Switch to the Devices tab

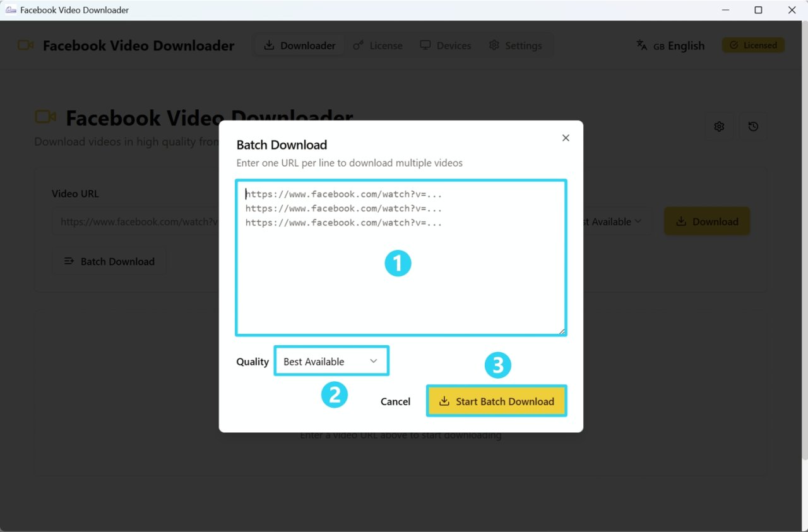446,45
